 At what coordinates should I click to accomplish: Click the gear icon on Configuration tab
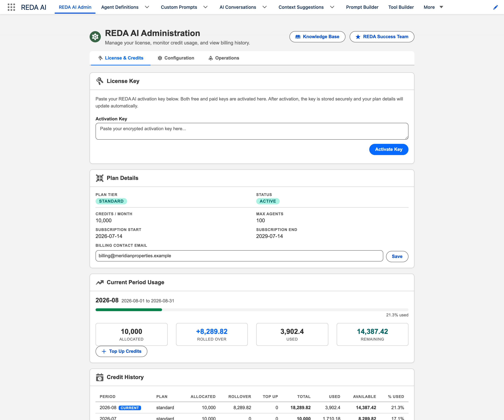coord(160,58)
